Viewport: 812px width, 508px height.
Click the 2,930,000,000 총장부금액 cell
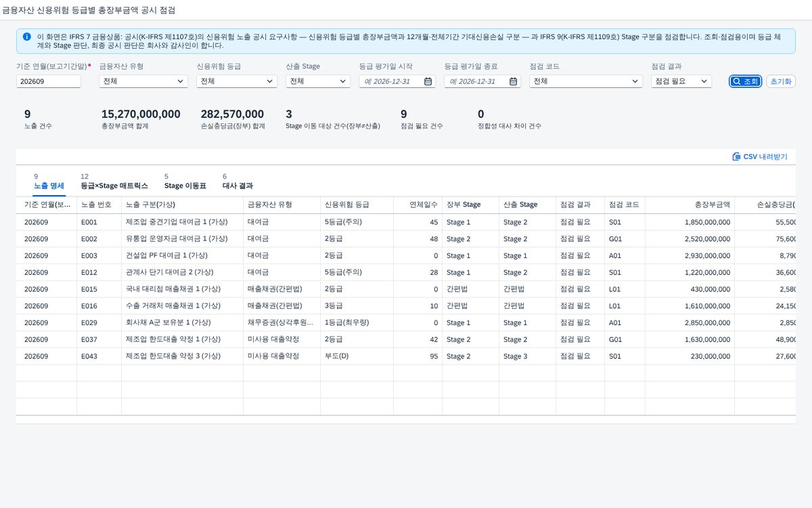click(690, 256)
